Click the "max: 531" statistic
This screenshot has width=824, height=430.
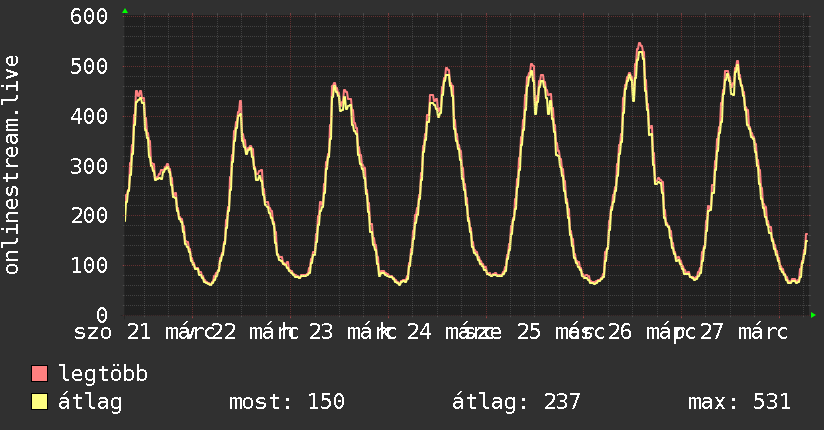[x=739, y=402]
